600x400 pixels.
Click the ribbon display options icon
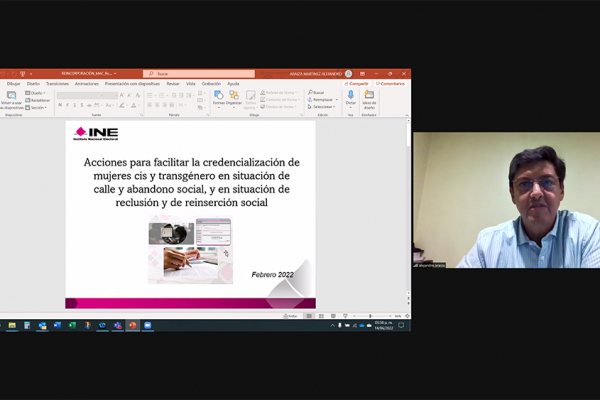[x=362, y=73]
